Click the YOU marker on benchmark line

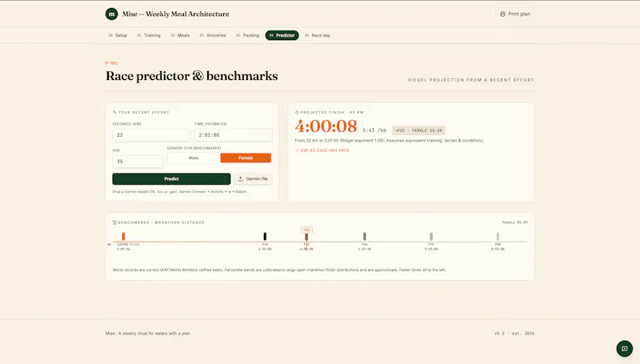(306, 230)
